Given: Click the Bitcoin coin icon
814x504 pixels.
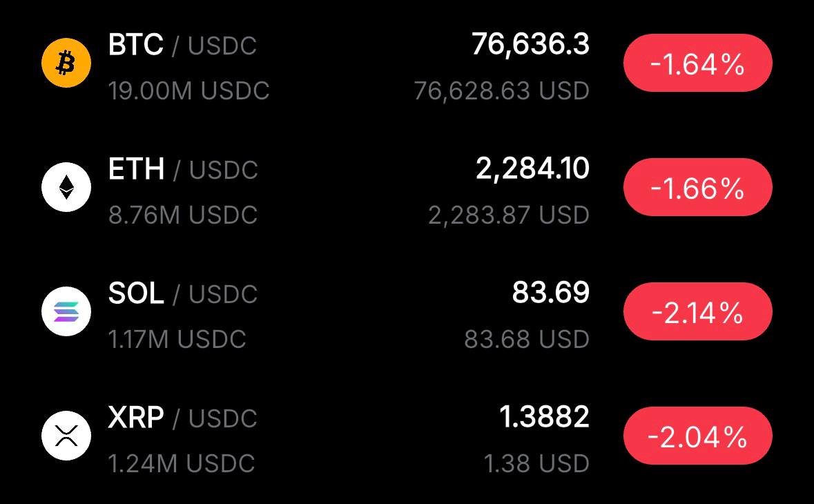Looking at the screenshot, I should (66, 63).
